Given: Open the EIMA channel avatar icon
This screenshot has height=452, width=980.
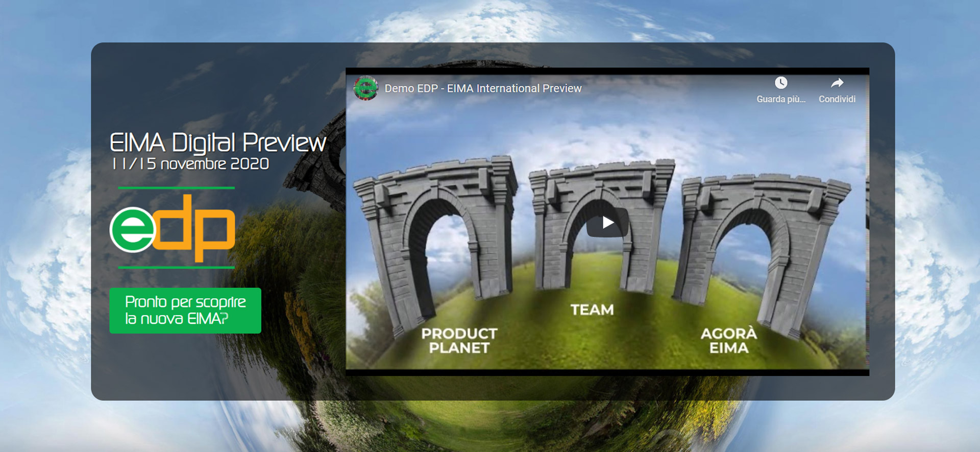Looking at the screenshot, I should (366, 88).
